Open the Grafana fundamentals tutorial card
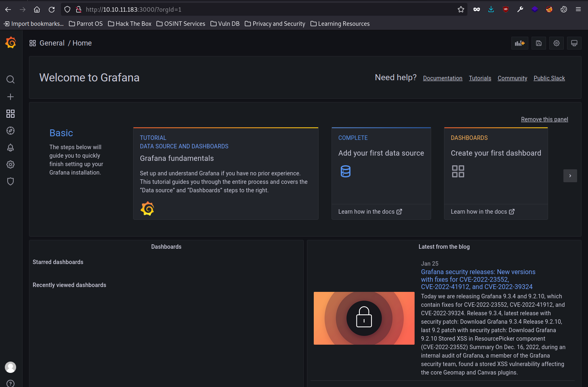The height and width of the screenshot is (387, 588). click(225, 173)
